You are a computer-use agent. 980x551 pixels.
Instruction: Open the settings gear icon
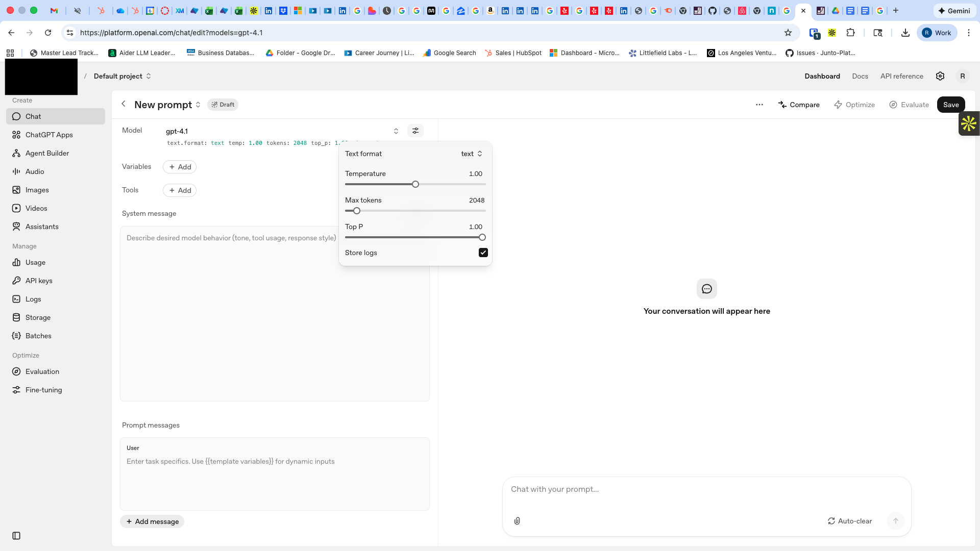pos(940,76)
